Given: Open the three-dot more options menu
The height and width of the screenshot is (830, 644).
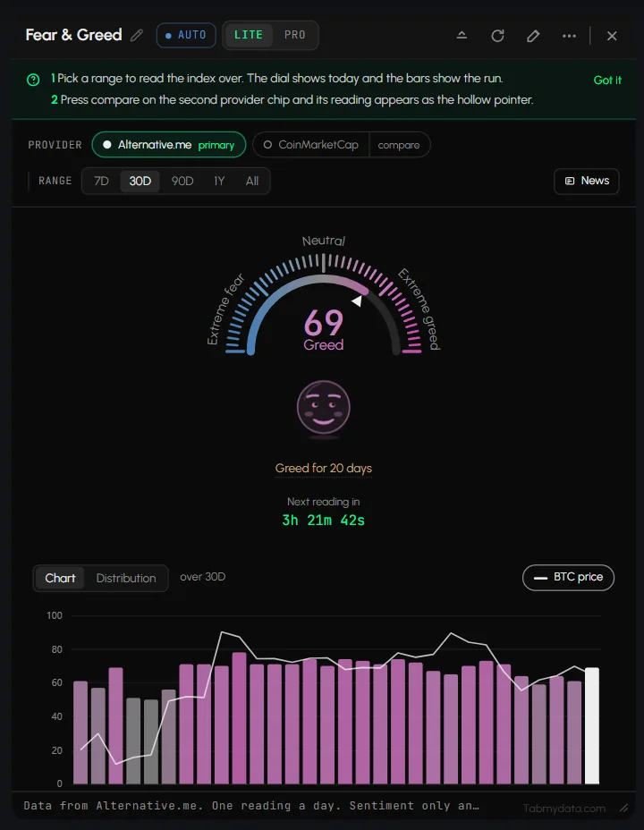Looking at the screenshot, I should pyautogui.click(x=570, y=36).
